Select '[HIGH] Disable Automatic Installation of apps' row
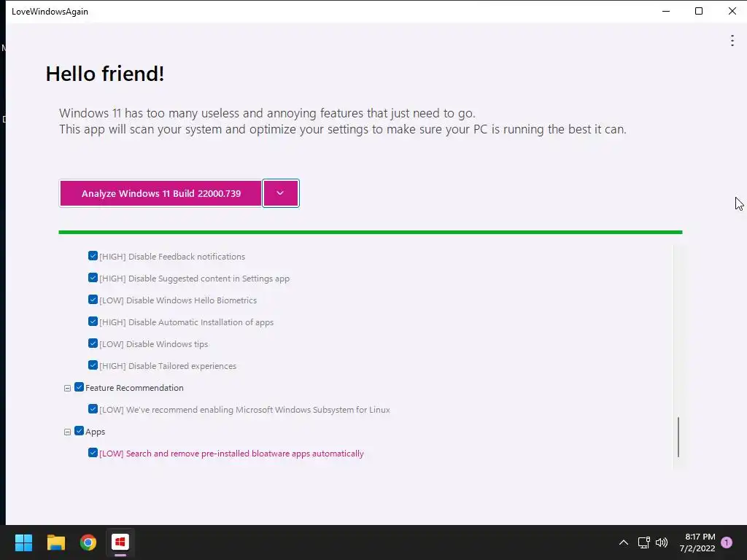 186,322
